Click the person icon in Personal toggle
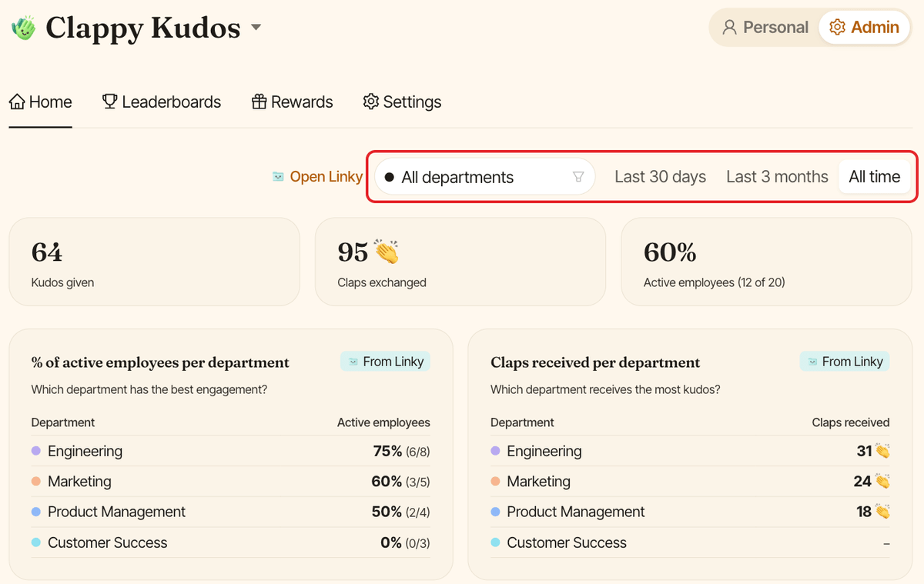Image resolution: width=924 pixels, height=584 pixels. tap(729, 28)
